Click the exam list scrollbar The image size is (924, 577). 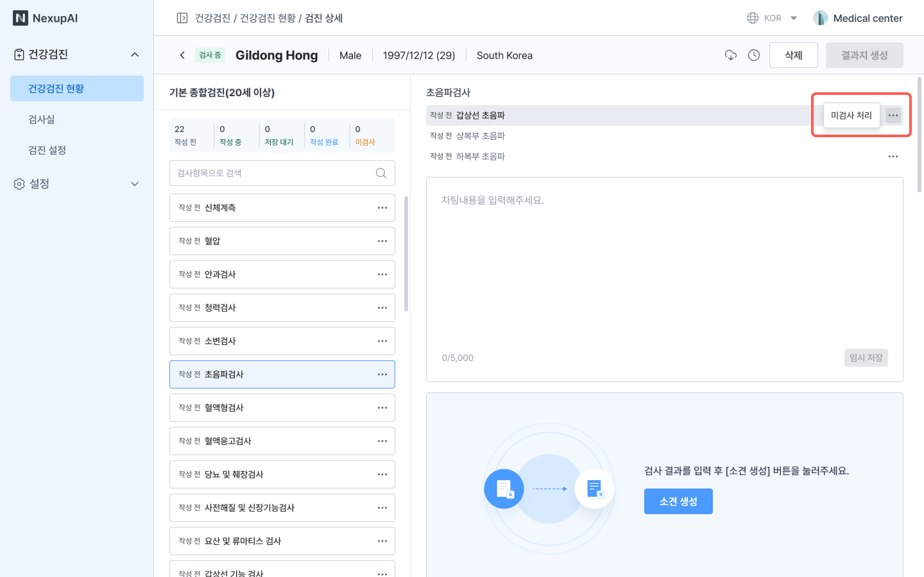point(406,254)
